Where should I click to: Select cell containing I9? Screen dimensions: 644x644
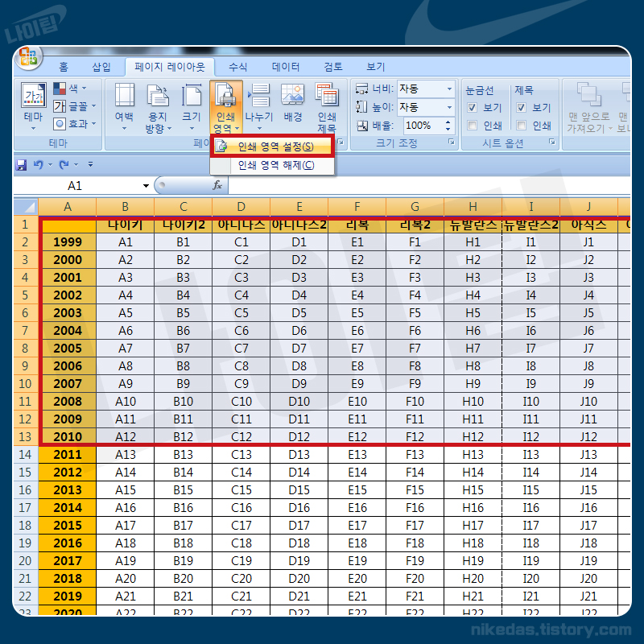pyautogui.click(x=530, y=384)
